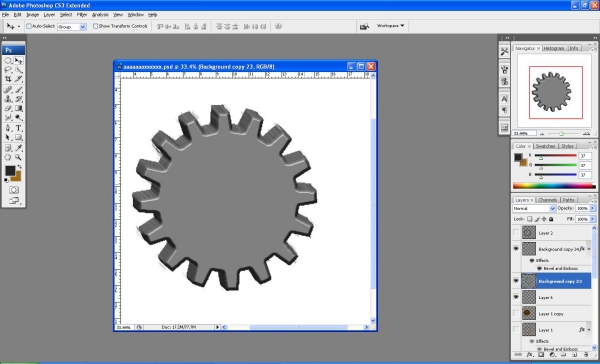Switch to the Histogram tab
Viewport: 600px width, 364px height.
tap(554, 48)
